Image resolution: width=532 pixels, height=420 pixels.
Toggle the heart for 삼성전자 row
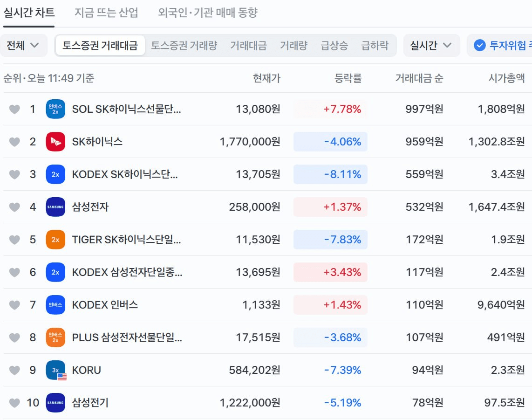point(14,207)
